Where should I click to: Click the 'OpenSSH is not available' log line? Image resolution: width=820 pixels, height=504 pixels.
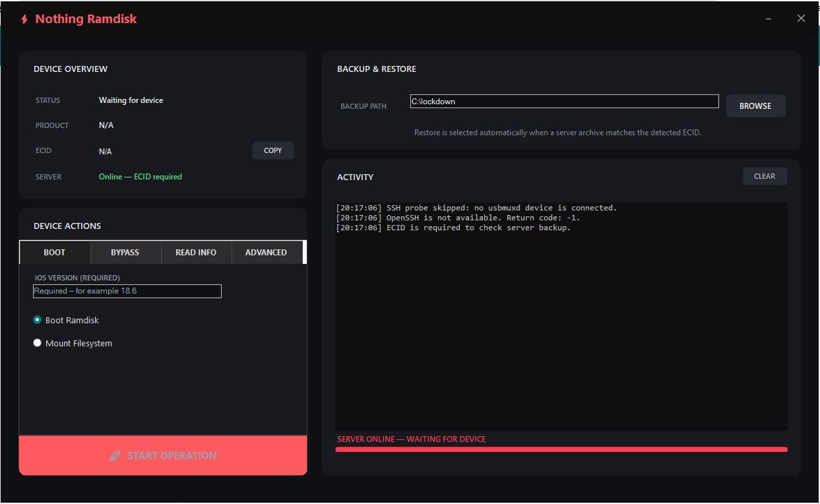(x=458, y=218)
